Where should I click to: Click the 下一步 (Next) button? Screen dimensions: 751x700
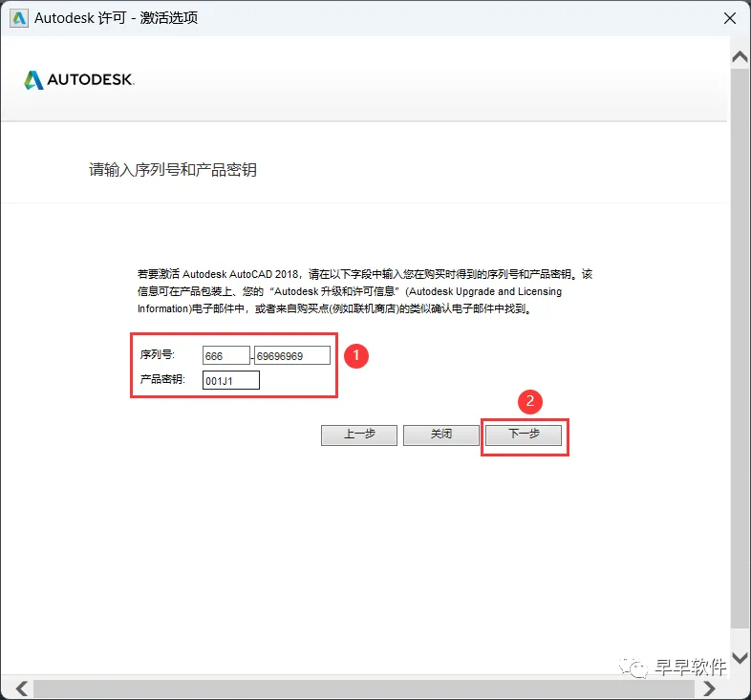[524, 435]
